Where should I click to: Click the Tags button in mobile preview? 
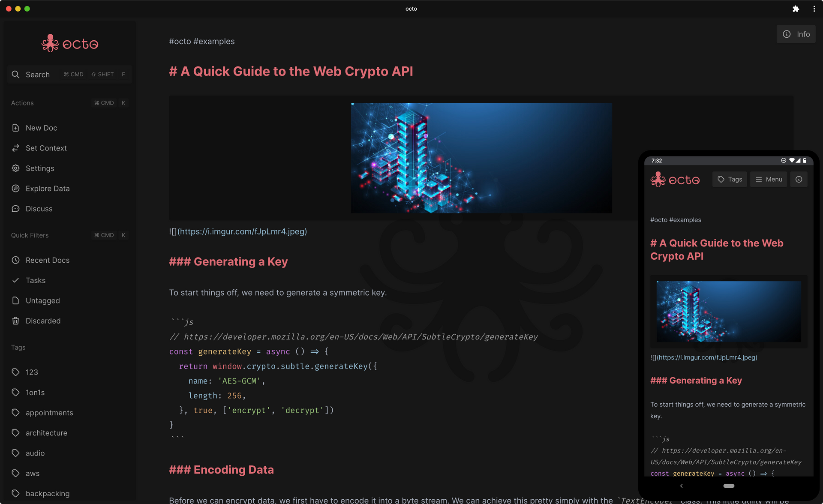click(x=730, y=180)
